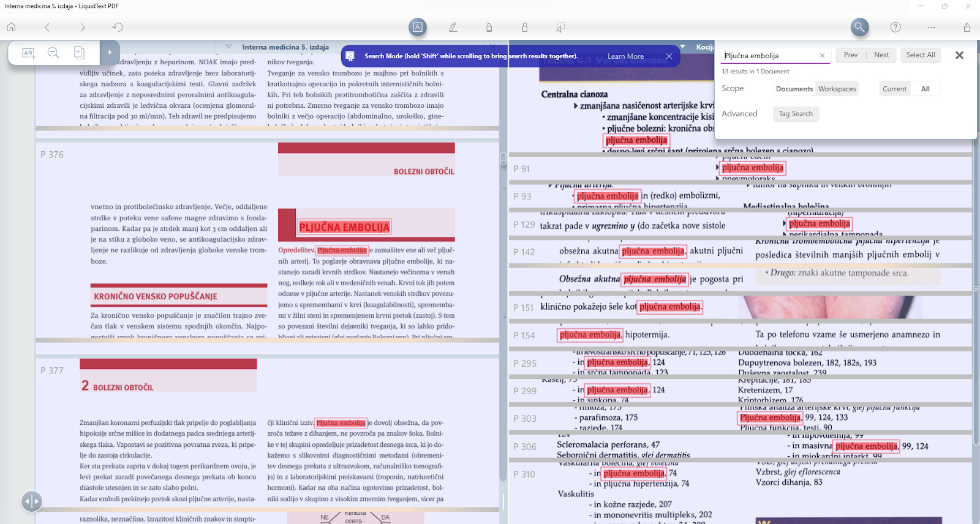Viewport: 980px width, 524px height.
Task: Set search scope to Documents
Action: coord(794,89)
